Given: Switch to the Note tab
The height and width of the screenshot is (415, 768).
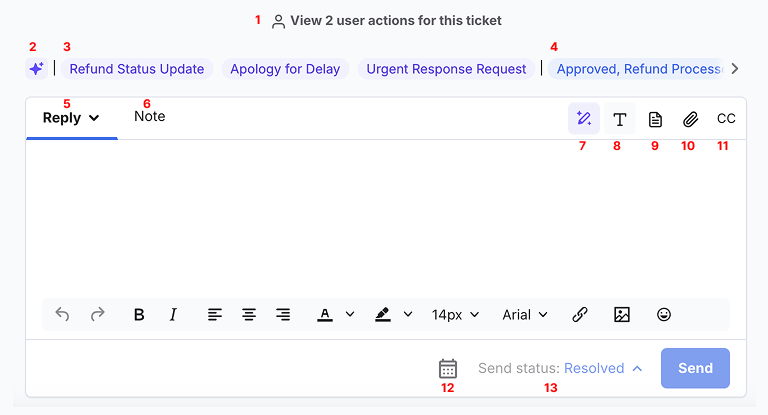Looking at the screenshot, I should pyautogui.click(x=149, y=117).
